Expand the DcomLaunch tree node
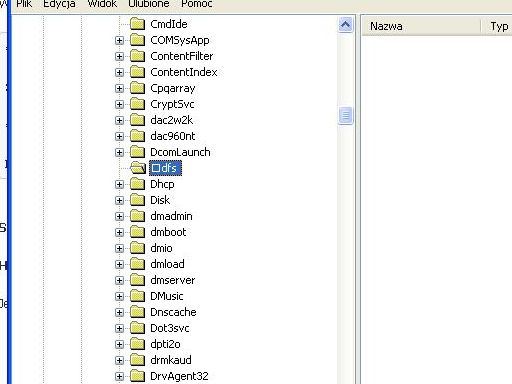512x384 pixels. click(x=119, y=152)
